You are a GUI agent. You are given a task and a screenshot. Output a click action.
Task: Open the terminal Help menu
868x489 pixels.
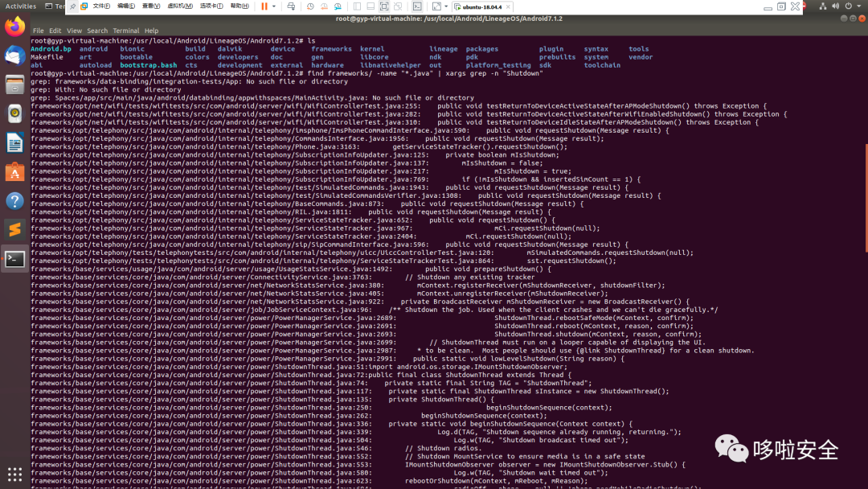[151, 31]
